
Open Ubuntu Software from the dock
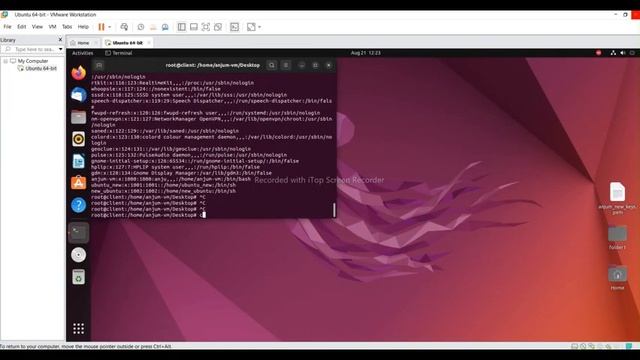tap(78, 183)
